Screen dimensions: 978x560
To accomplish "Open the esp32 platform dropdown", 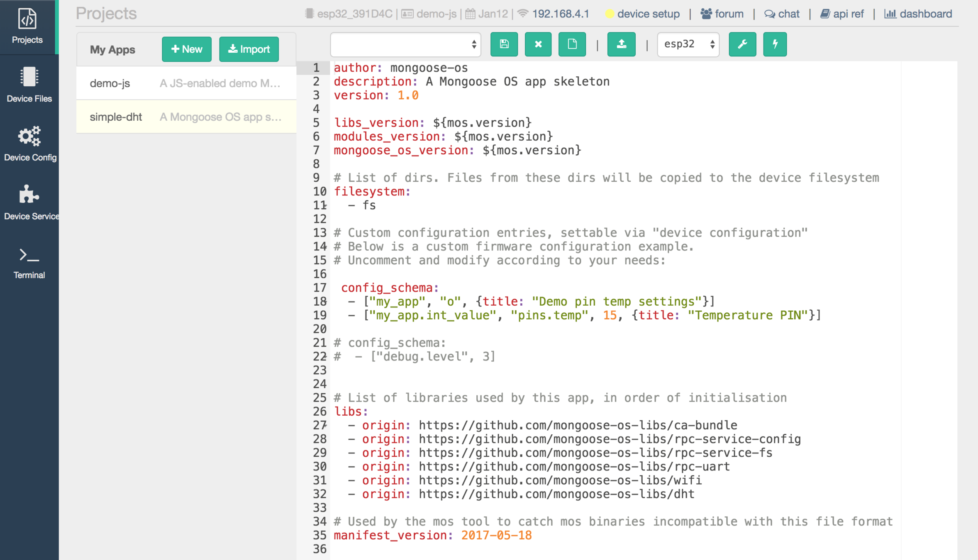I will click(x=688, y=44).
